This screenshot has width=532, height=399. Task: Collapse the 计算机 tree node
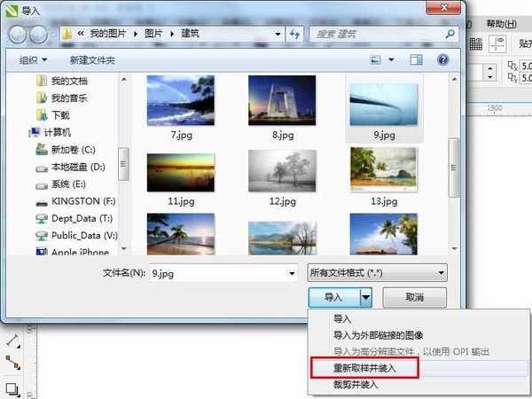(24, 132)
